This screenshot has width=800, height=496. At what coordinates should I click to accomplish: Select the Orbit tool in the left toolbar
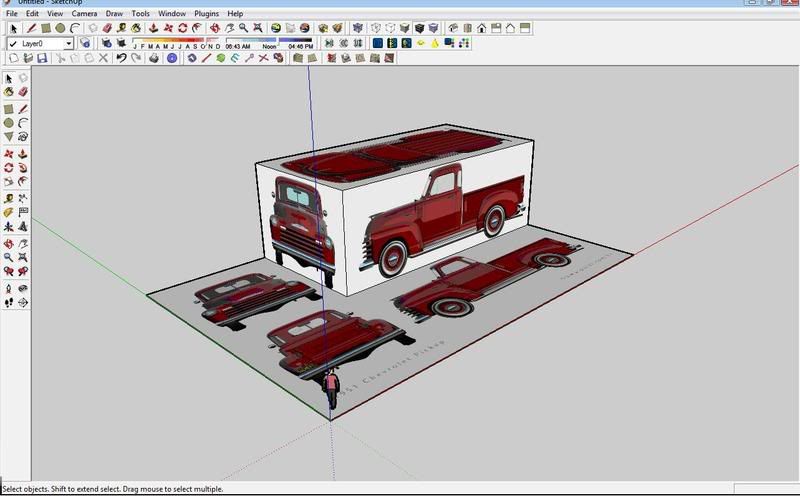pyautogui.click(x=9, y=243)
